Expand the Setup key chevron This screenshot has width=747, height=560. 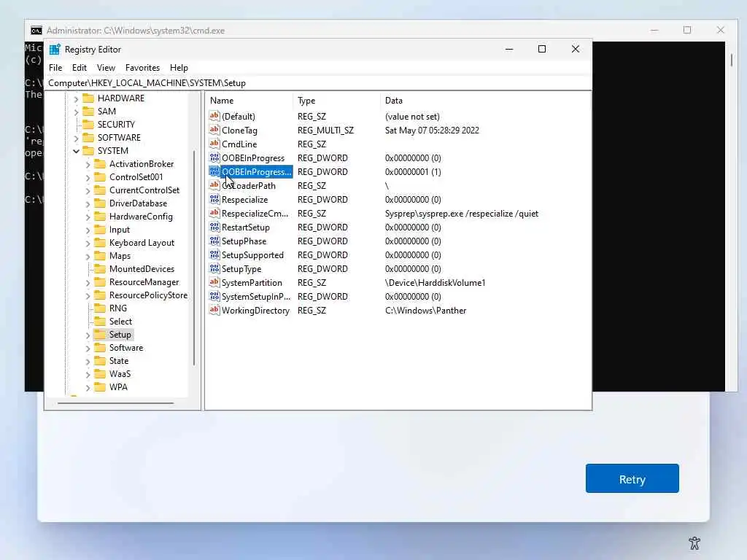88,335
